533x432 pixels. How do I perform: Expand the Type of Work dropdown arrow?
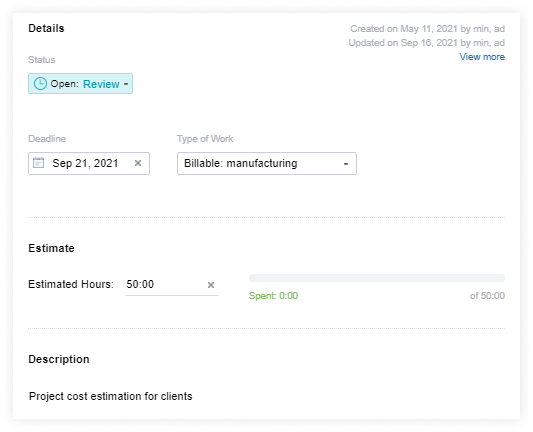346,164
